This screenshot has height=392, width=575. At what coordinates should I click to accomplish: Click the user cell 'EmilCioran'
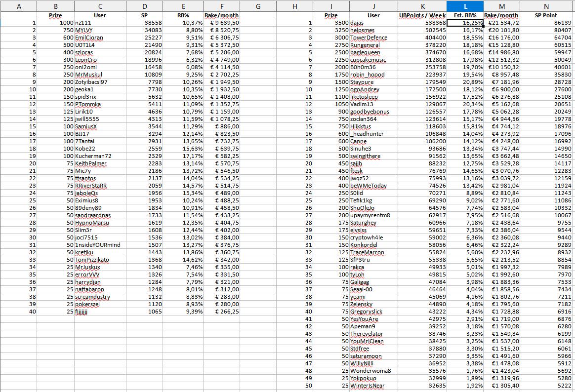(x=100, y=38)
